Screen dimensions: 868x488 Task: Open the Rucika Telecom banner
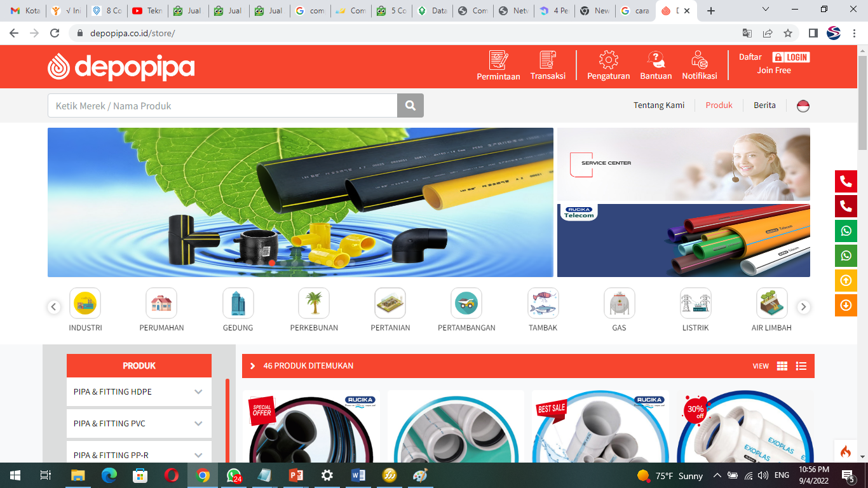point(684,240)
